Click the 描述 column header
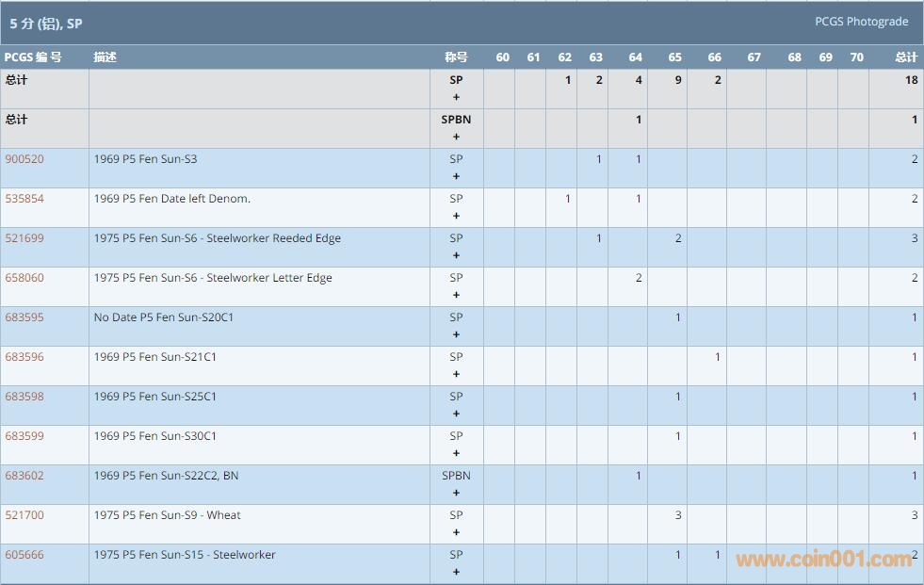This screenshot has height=585, width=924. click(105, 57)
